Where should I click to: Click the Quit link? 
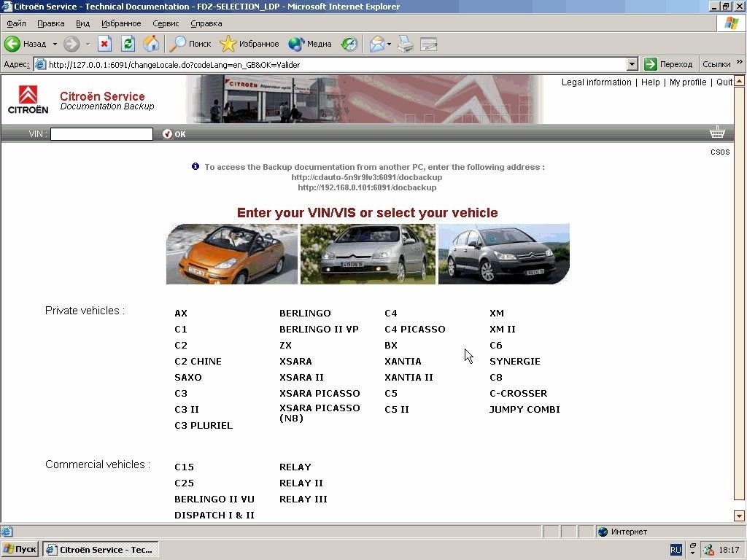724,82
